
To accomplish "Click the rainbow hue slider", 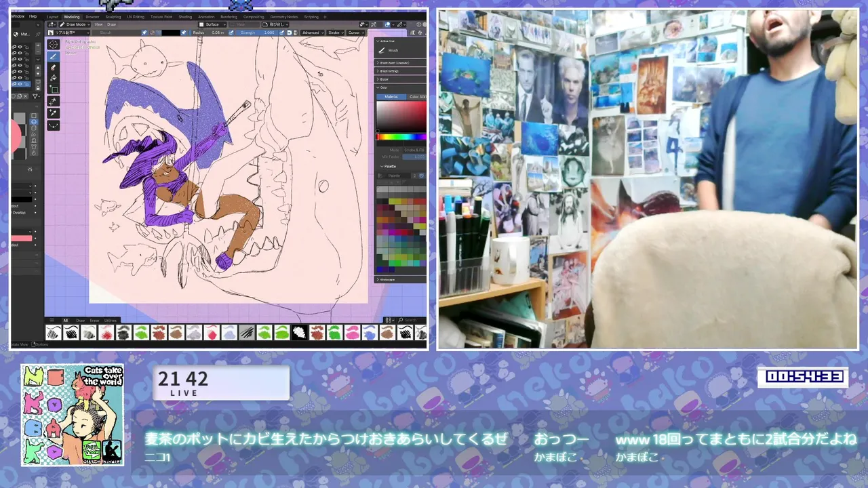I will click(x=401, y=136).
